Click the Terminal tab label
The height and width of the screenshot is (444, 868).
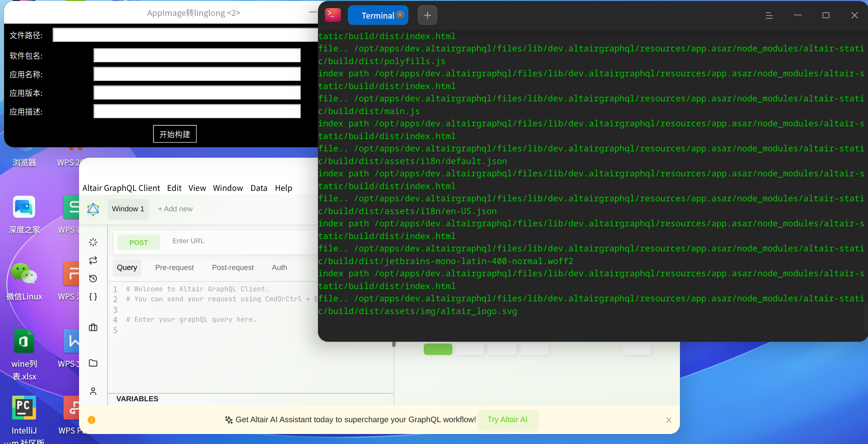[x=377, y=15]
